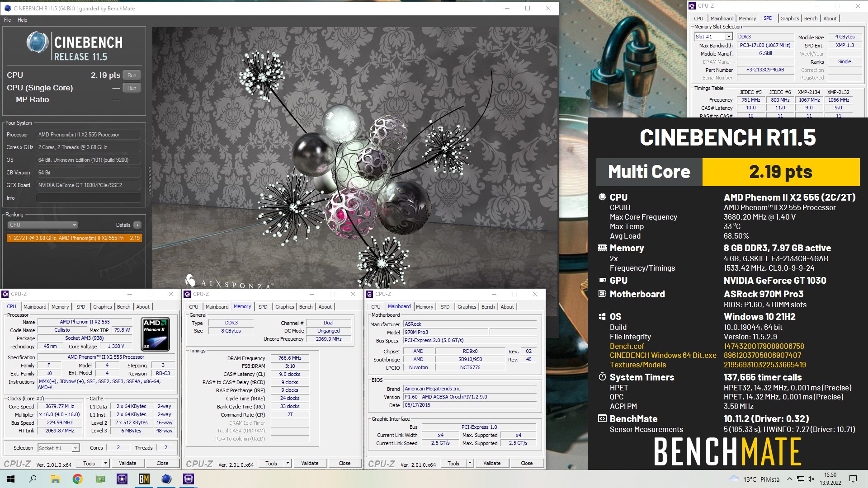868x488 pixels.
Task: Switch to Mainboard tab in CPU window
Action: tap(35, 307)
